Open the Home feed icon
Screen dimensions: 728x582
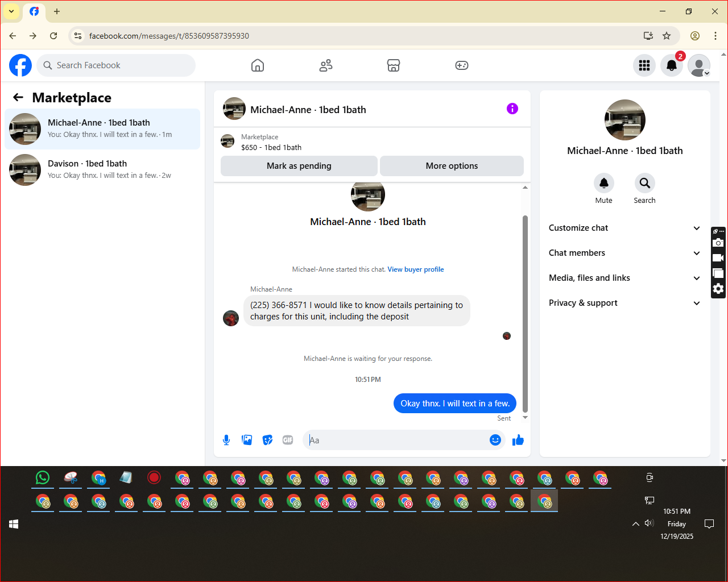tap(258, 65)
